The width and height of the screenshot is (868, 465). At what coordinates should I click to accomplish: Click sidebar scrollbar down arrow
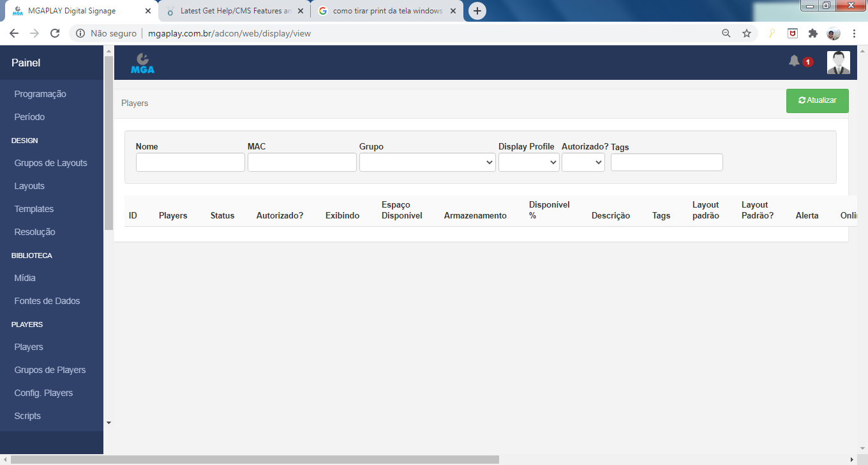click(x=108, y=422)
